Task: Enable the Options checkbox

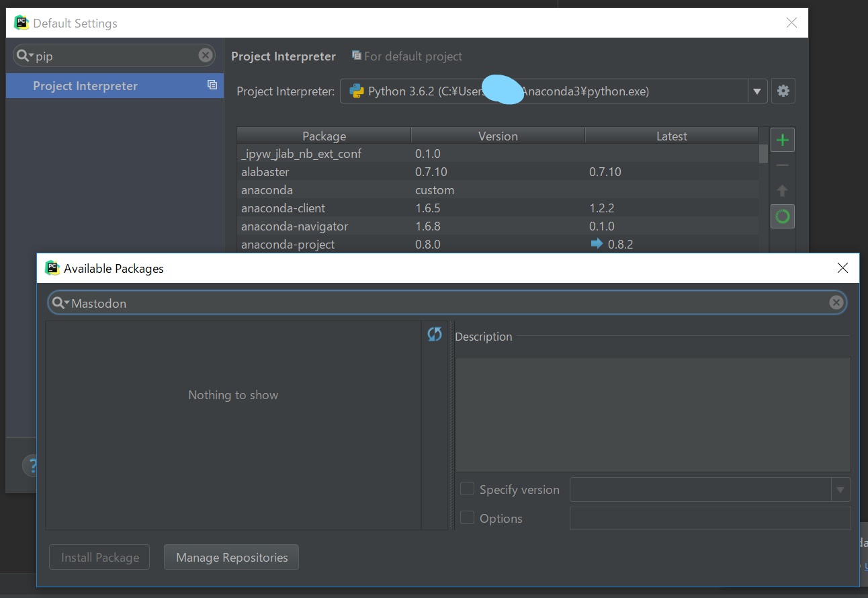Action: pyautogui.click(x=467, y=518)
